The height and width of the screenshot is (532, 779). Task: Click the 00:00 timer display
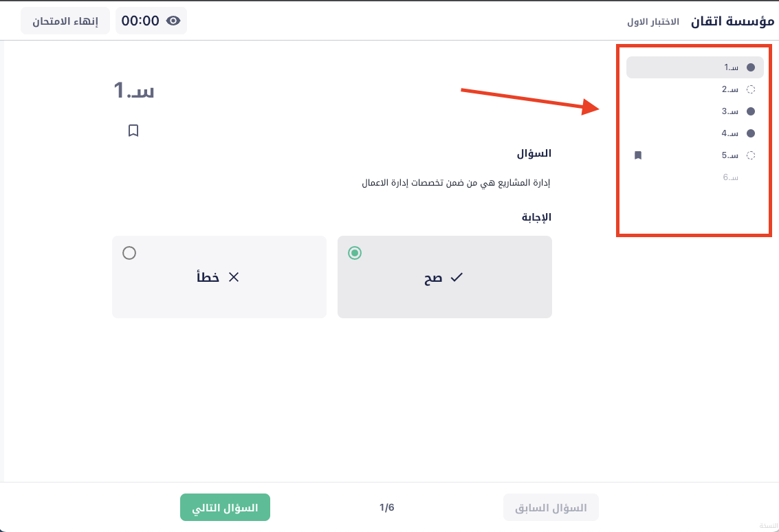pos(140,21)
